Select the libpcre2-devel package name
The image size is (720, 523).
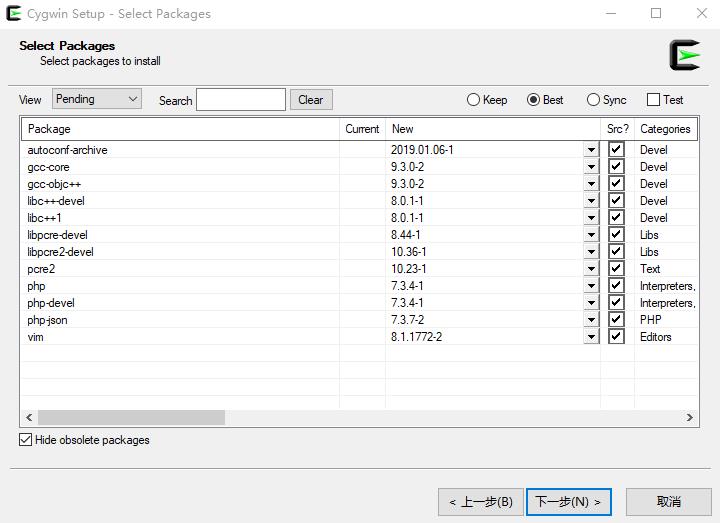60,252
